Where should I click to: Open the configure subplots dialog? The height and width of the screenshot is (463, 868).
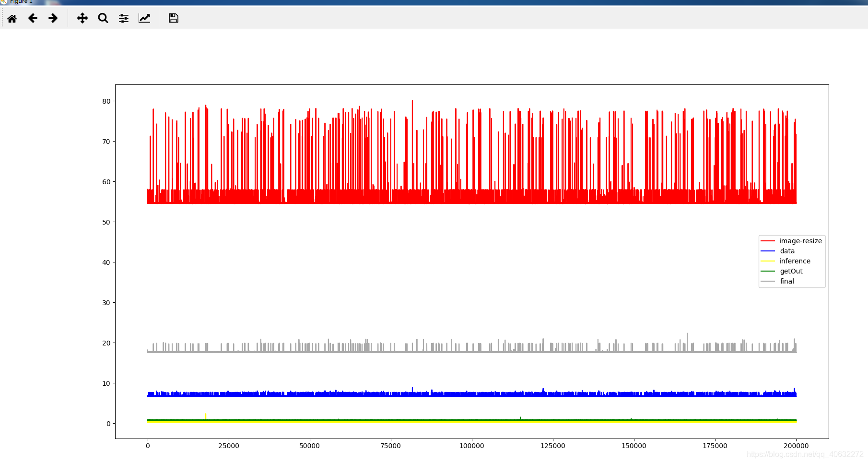tap(124, 18)
